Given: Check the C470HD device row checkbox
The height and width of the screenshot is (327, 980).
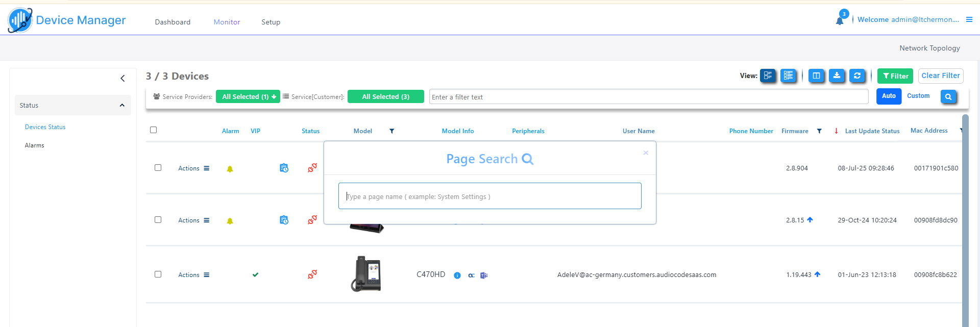Looking at the screenshot, I should tap(158, 274).
